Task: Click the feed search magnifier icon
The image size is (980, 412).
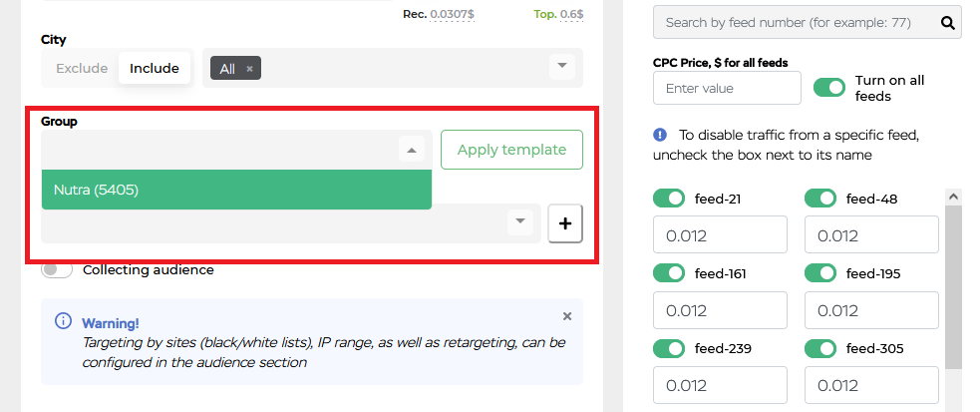Action: 947,23
